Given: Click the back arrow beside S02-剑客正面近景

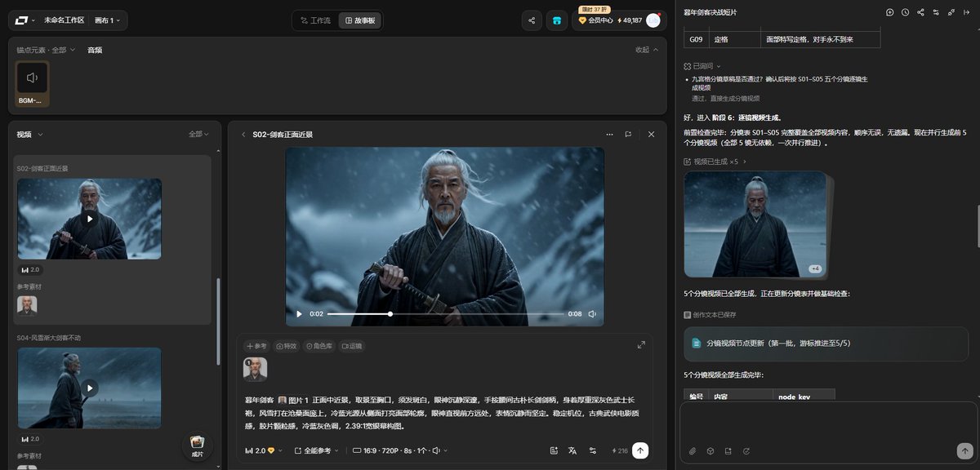Looking at the screenshot, I should pos(243,134).
